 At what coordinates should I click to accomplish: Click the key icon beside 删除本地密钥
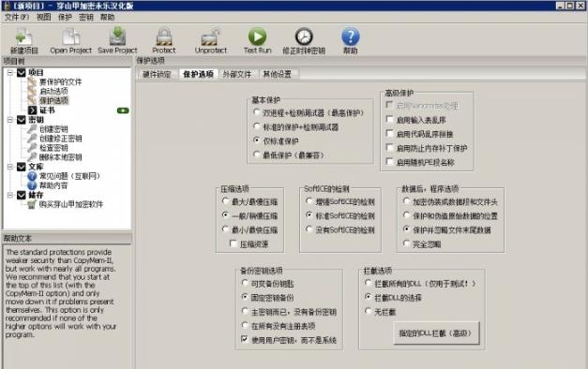click(x=32, y=157)
